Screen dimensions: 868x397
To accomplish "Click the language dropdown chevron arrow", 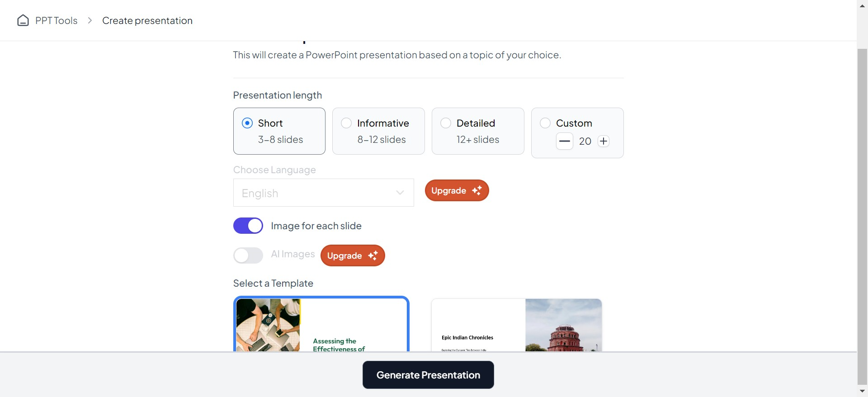I will pos(400,193).
